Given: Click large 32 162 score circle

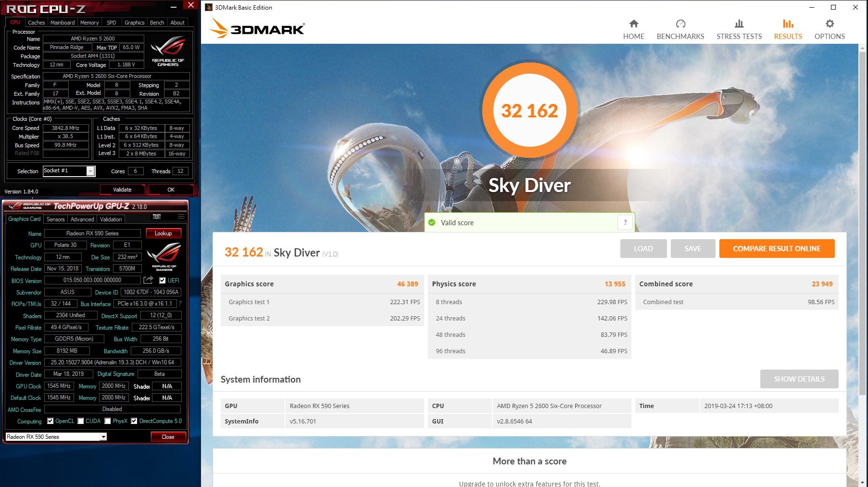Looking at the screenshot, I should (529, 110).
